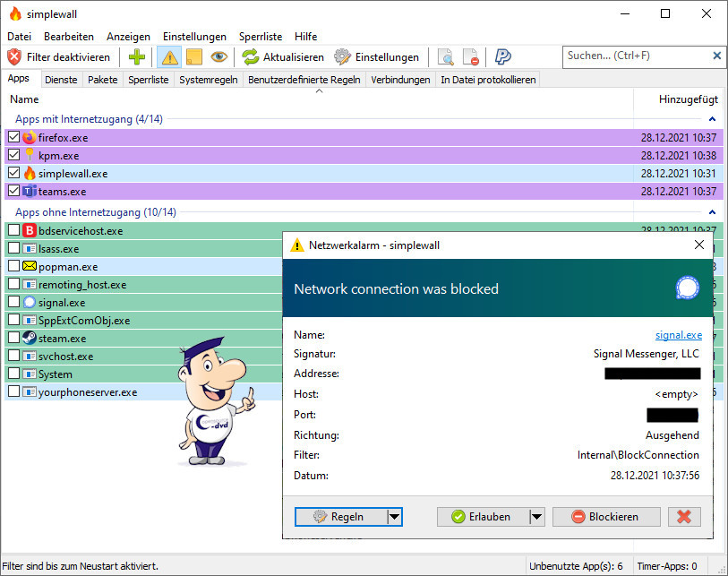Collapse the Apps mit Internetzugang group
Image resolution: width=728 pixels, height=576 pixels.
pyautogui.click(x=712, y=118)
